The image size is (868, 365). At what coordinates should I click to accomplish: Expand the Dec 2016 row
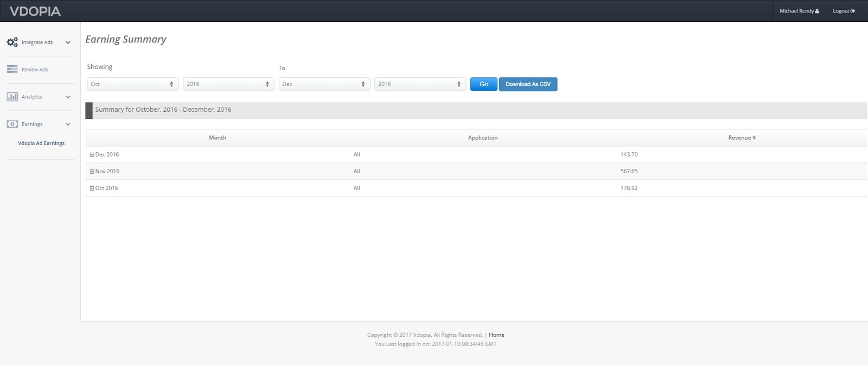click(x=92, y=155)
